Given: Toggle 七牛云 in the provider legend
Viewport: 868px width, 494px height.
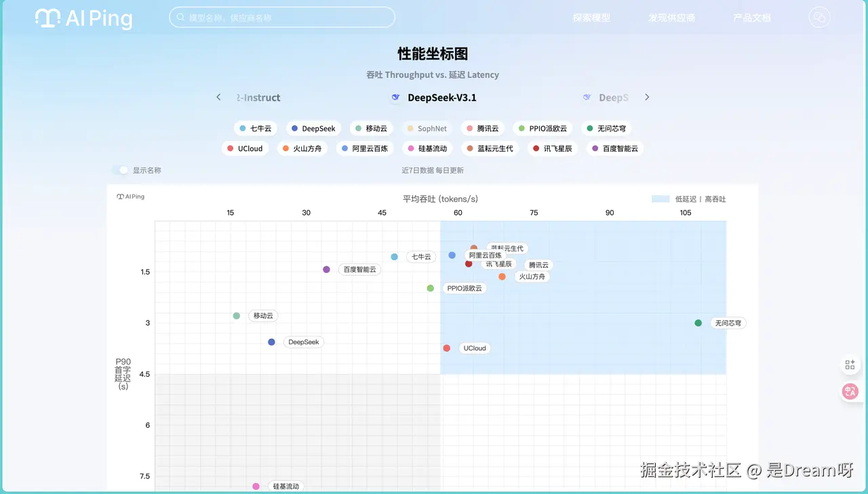Looking at the screenshot, I should tap(256, 128).
